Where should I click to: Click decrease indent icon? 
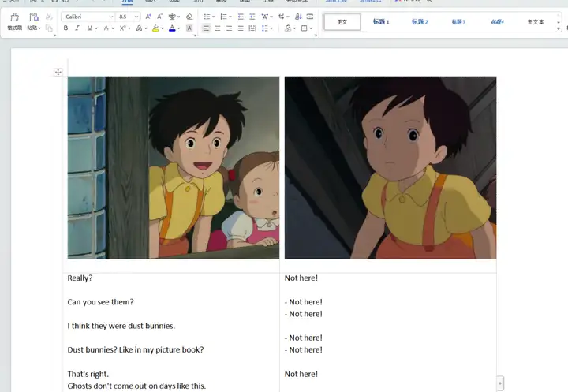click(241, 17)
